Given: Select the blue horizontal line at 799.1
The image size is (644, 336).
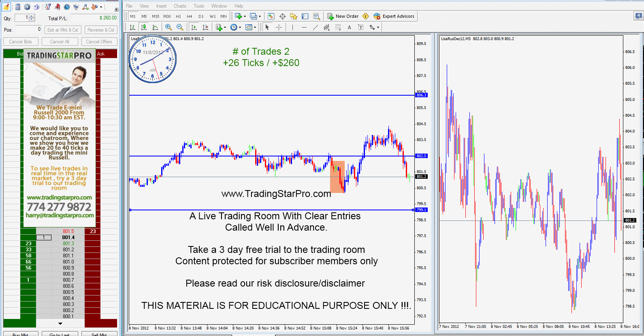Looking at the screenshot, I should 271,210.
